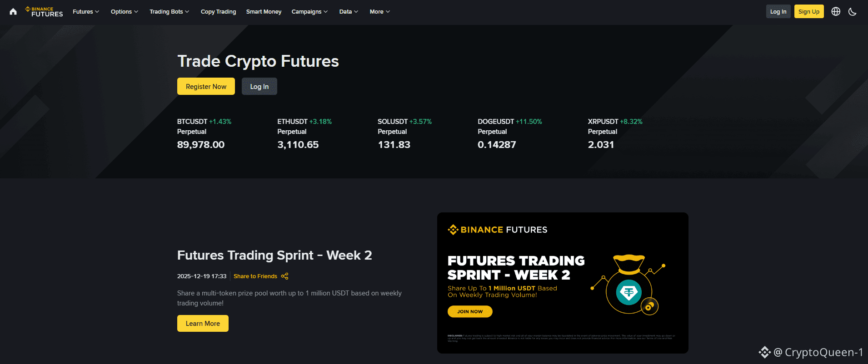This screenshot has height=364, width=868.
Task: Click the Binance logo in the promo banner
Action: click(498, 230)
